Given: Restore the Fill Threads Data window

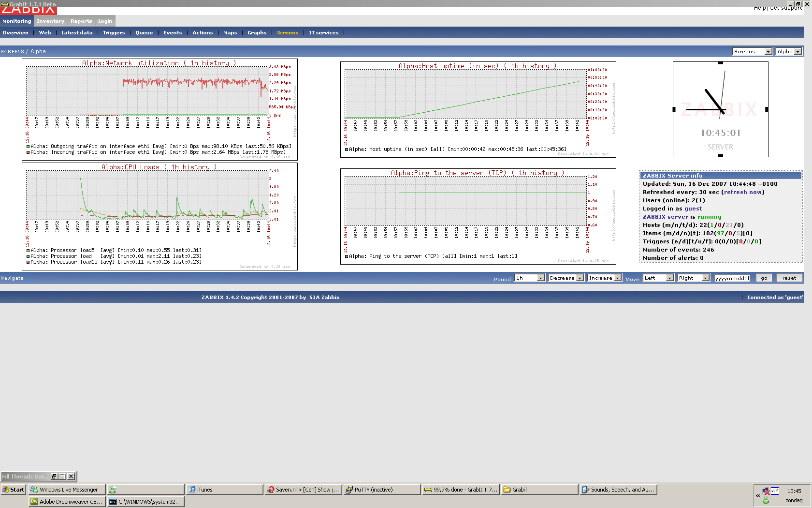Looking at the screenshot, I should tap(54, 477).
